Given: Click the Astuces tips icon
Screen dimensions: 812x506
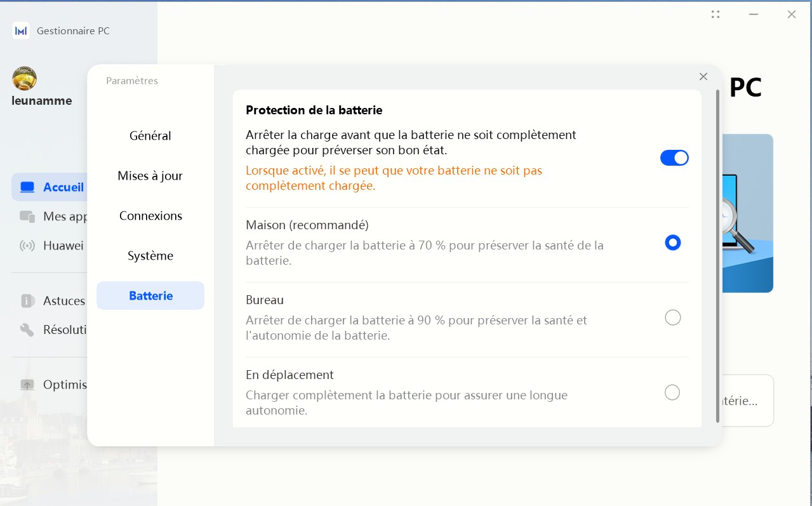Looking at the screenshot, I should click(27, 301).
